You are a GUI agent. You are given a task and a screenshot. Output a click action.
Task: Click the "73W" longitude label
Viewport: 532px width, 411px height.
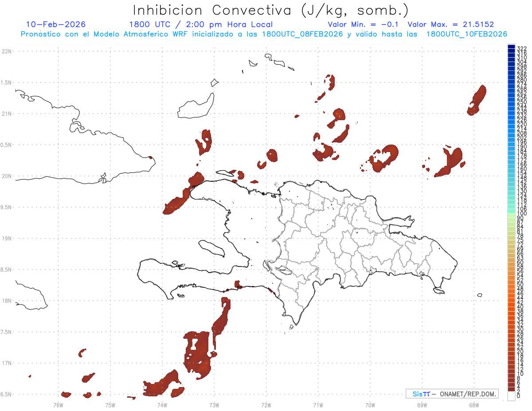tap(214, 405)
